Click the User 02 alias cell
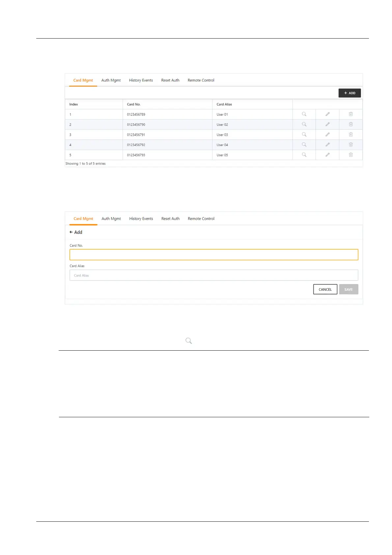Screen dimensions: 392x555 click(252, 125)
